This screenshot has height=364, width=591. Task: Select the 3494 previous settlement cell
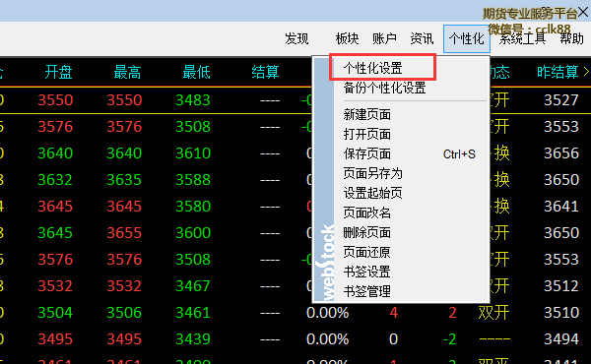[x=560, y=339]
